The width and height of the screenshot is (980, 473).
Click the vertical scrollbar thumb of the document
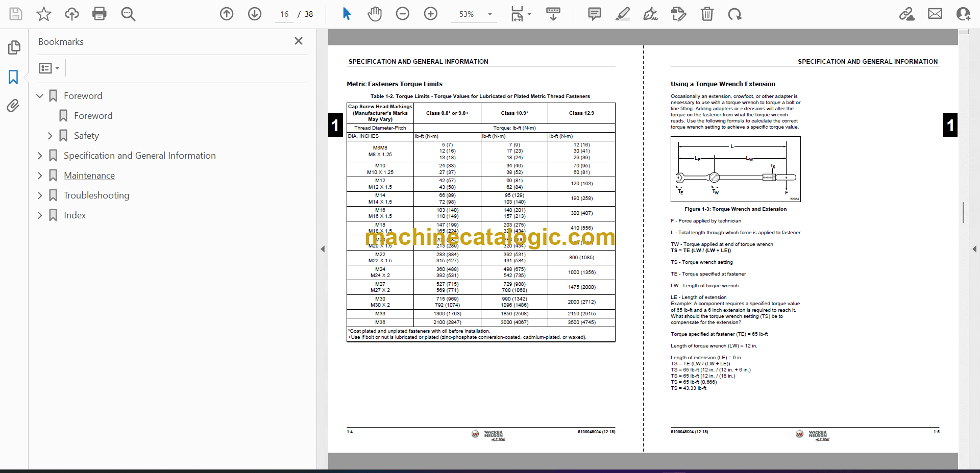tap(963, 212)
